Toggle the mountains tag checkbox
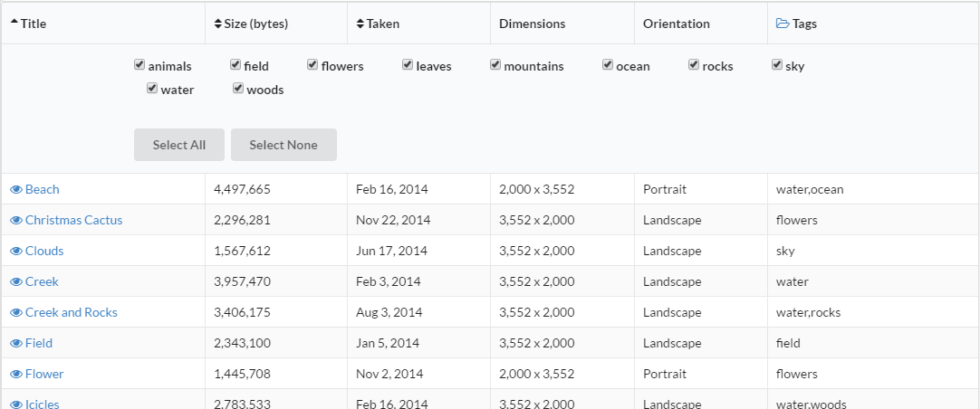The image size is (980, 409). [x=495, y=65]
